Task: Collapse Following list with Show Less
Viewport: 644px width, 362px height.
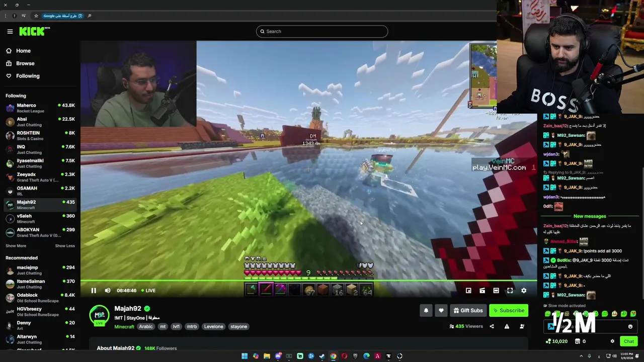Action: (65, 246)
